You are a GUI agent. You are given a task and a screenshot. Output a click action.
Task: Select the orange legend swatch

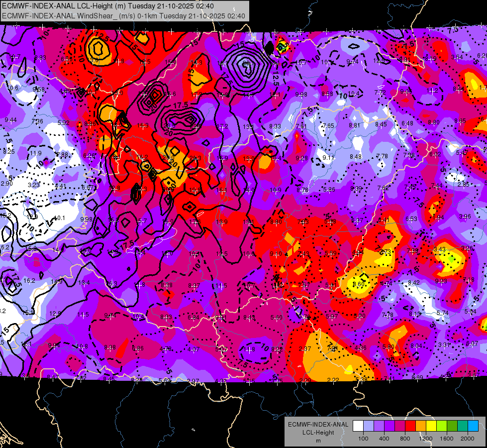[x=421, y=426]
